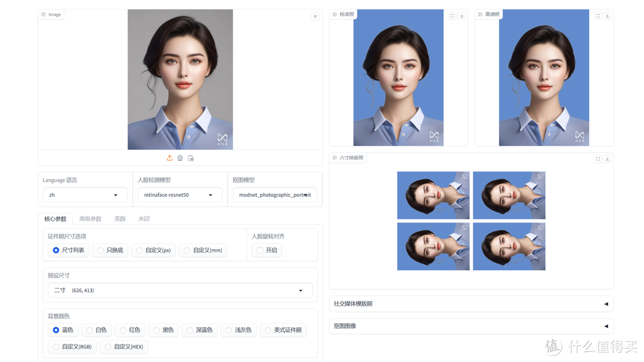The height and width of the screenshot is (362, 644).
Task: Download the 标准照 image
Action: click(x=462, y=16)
